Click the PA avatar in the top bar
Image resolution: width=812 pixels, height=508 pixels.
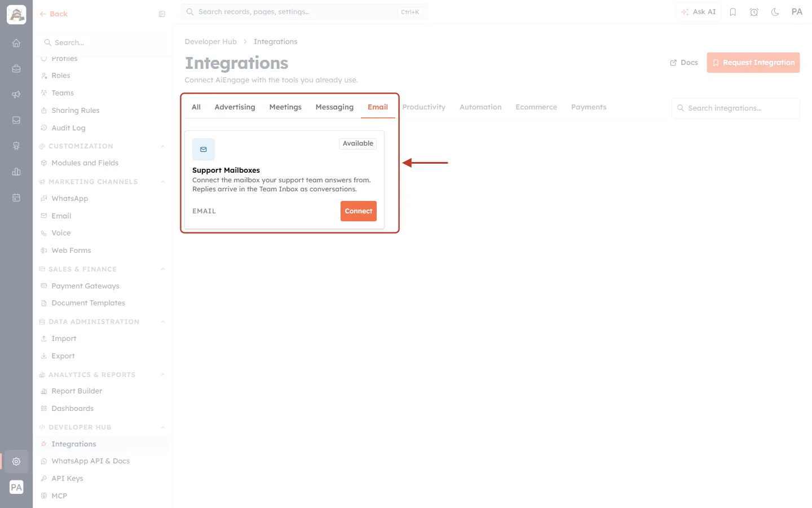click(x=797, y=12)
